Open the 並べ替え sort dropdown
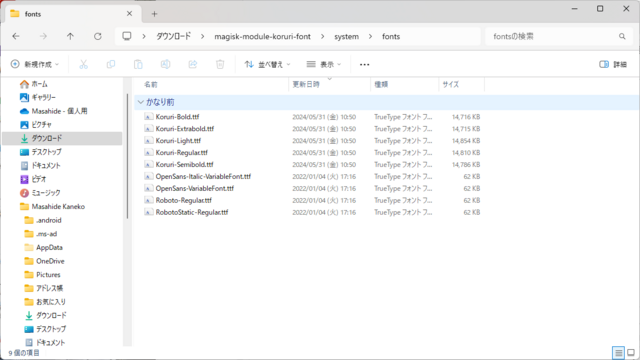The width and height of the screenshot is (640, 360). click(267, 64)
